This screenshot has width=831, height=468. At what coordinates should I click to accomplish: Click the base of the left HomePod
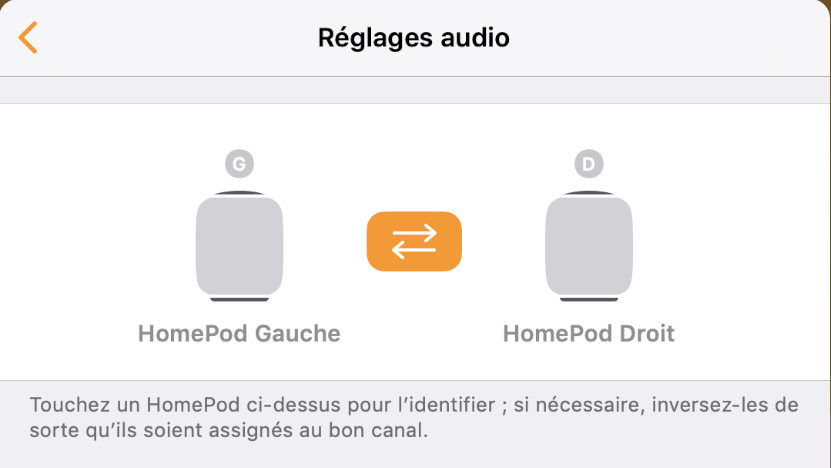click(239, 299)
